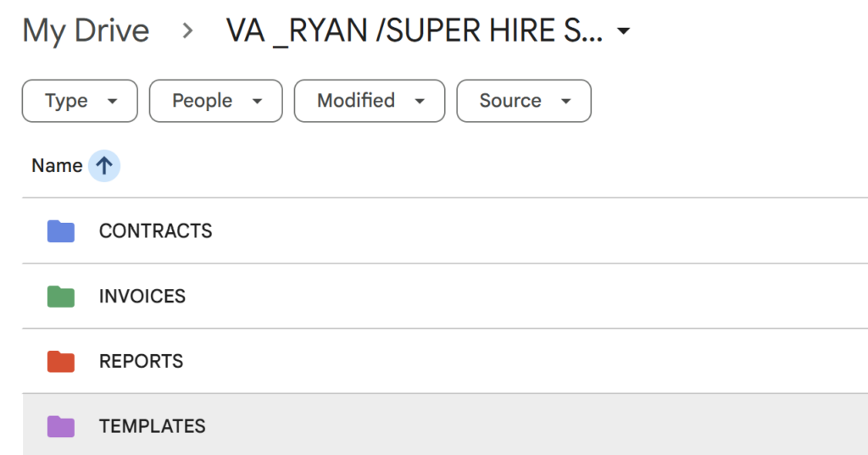Click the caret arrow inside the Type chip
This screenshot has width=868, height=455.
113,102
